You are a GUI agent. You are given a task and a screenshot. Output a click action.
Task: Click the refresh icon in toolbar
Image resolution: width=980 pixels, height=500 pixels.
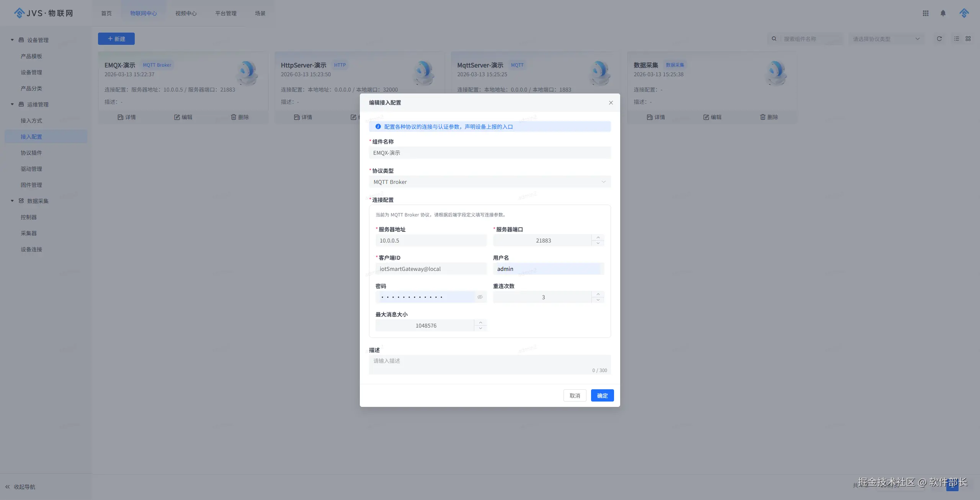click(939, 39)
